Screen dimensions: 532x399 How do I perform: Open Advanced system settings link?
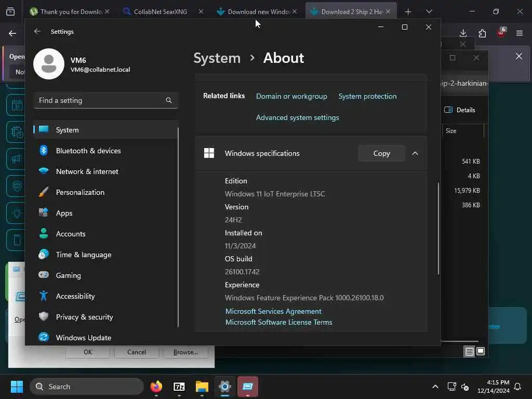point(297,117)
